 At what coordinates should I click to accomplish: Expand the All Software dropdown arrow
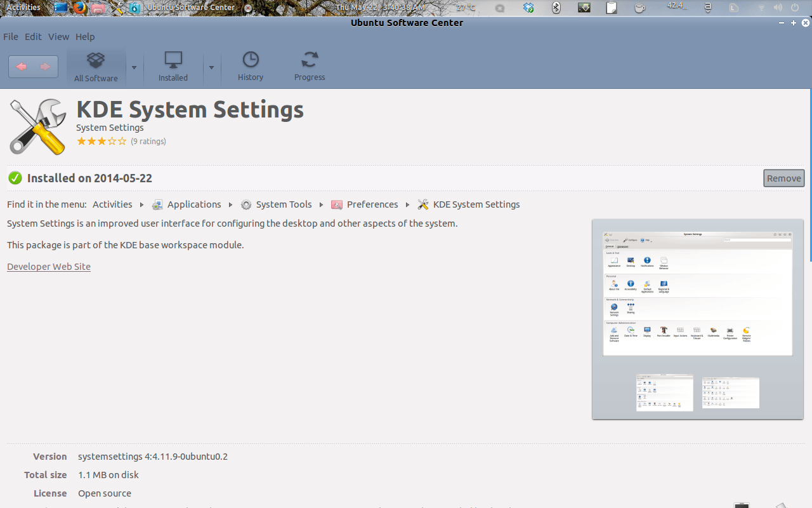pyautogui.click(x=134, y=67)
